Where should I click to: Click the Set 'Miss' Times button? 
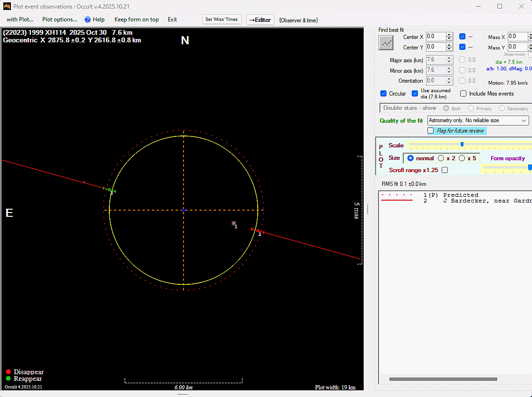tap(222, 19)
